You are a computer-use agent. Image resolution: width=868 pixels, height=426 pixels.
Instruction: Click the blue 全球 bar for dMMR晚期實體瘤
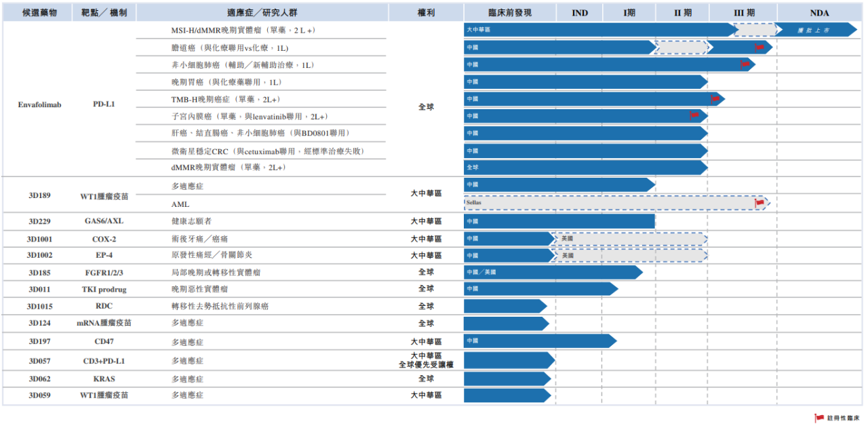pos(586,168)
